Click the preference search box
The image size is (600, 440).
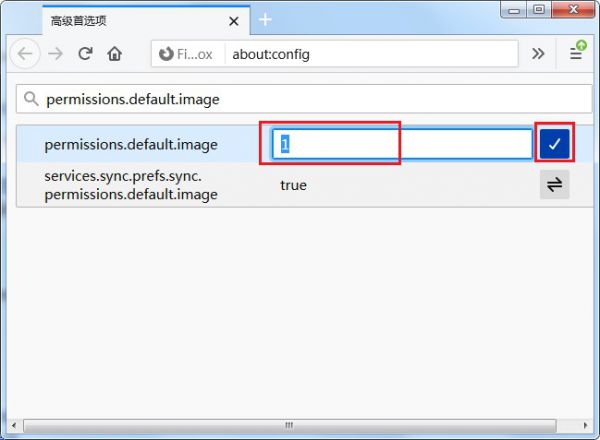pyautogui.click(x=310, y=99)
